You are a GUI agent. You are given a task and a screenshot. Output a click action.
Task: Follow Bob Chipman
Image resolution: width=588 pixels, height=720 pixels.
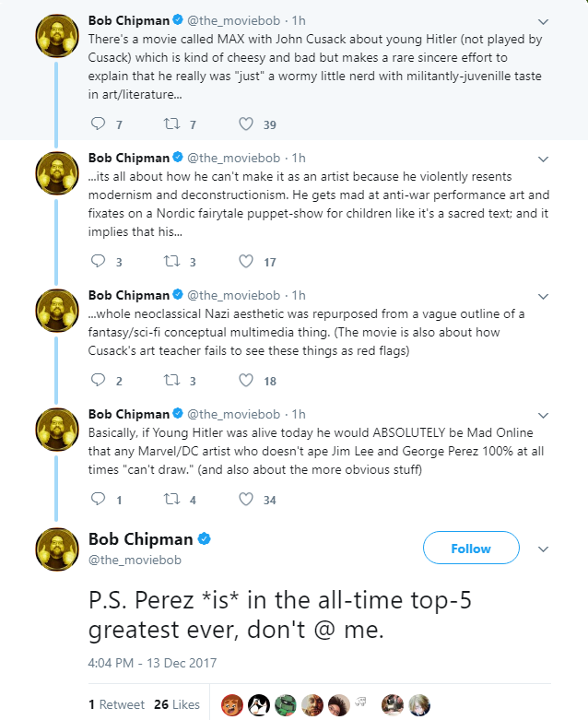click(x=470, y=549)
